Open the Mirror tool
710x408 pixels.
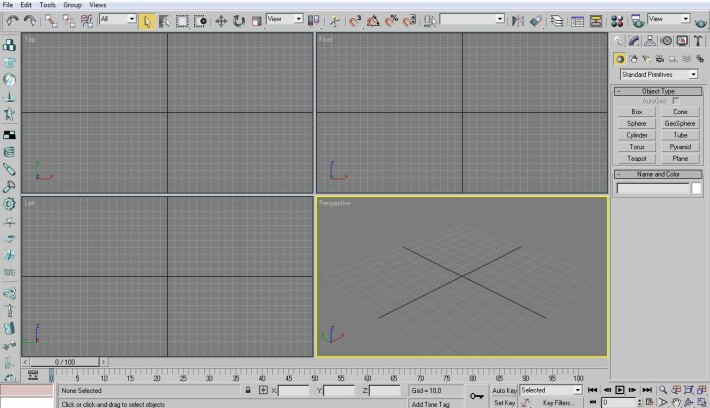(518, 21)
